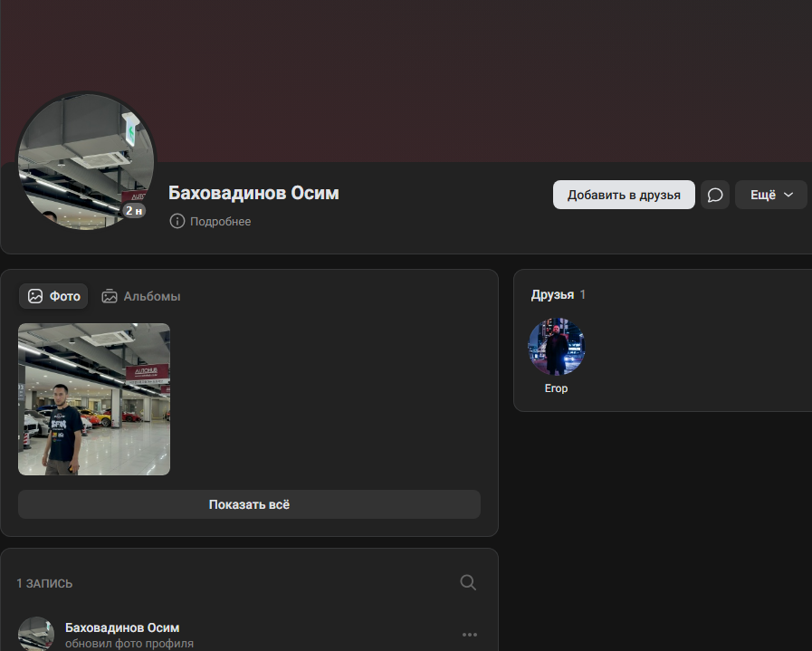Open message chat bubble icon
The height and width of the screenshot is (651, 812).
click(x=715, y=195)
